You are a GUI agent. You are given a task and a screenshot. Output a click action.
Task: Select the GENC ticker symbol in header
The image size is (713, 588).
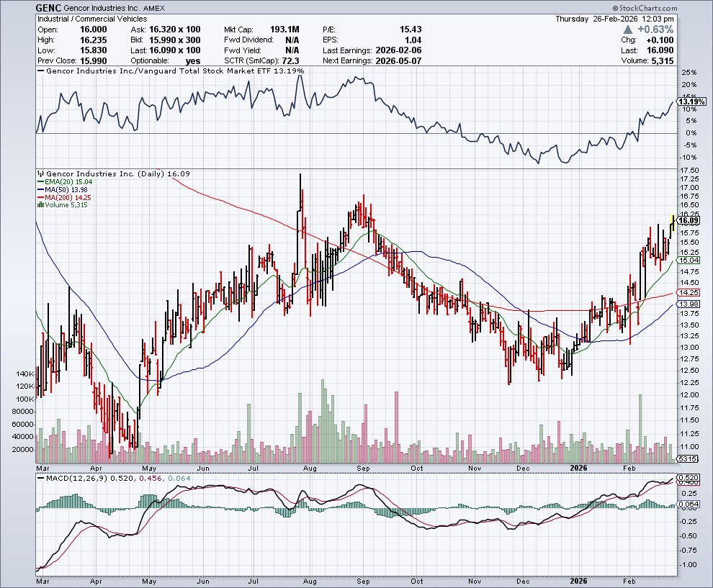[48, 8]
